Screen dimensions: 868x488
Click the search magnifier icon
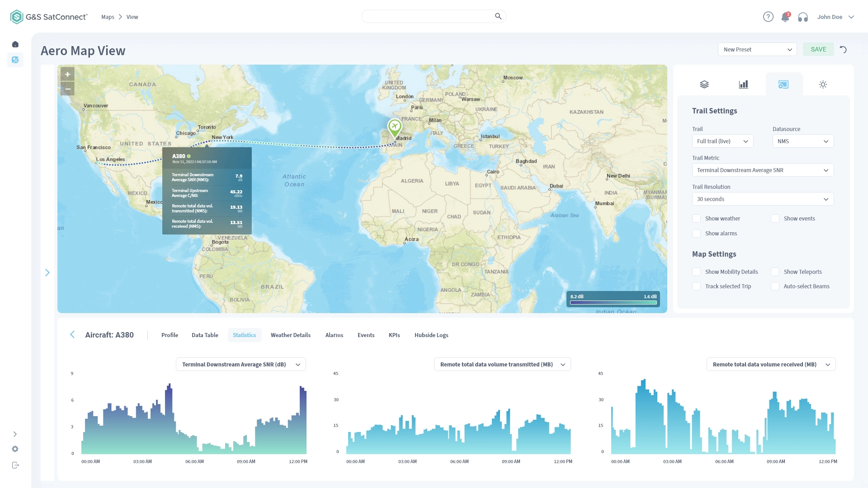(498, 16)
